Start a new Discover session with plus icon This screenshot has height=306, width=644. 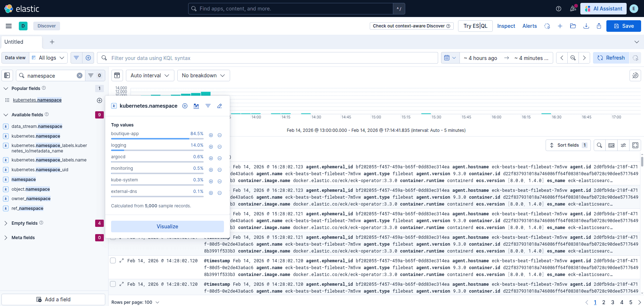click(560, 26)
